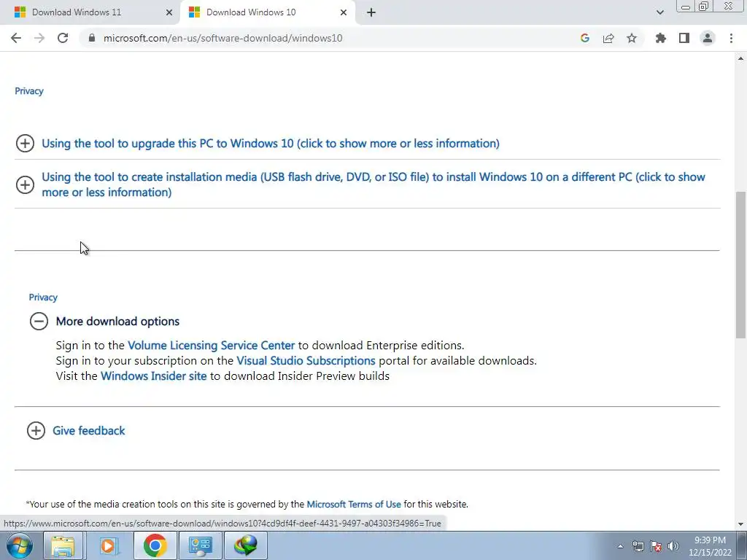Open Action Center flag icon
The height and width of the screenshot is (560, 747).
656,546
